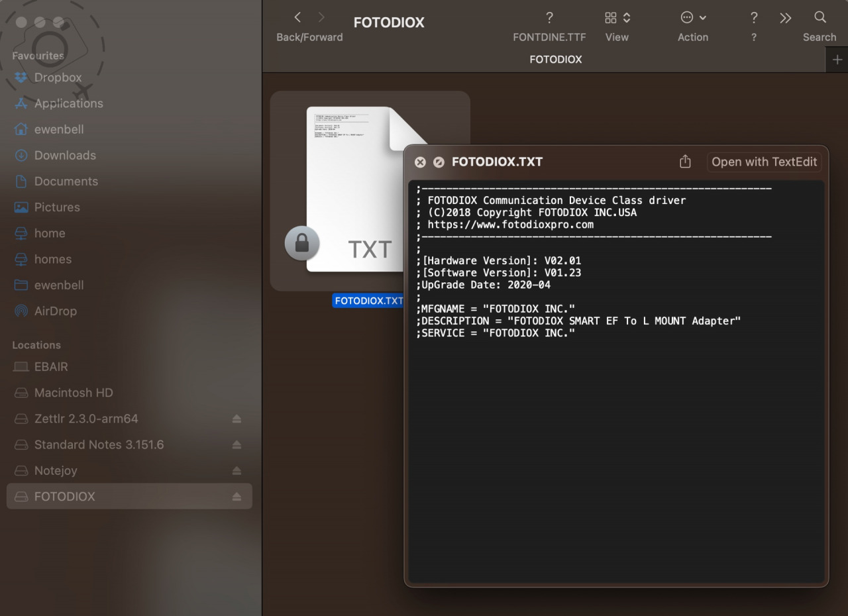Click the fotodioxpro.com URL text
Screen dimensions: 848x616
click(510, 225)
